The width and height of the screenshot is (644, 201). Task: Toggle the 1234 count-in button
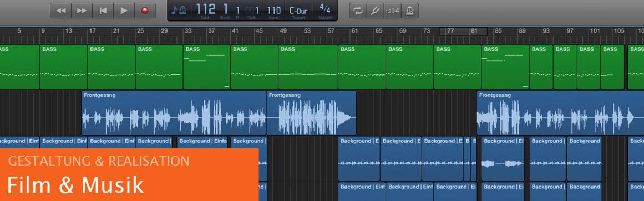pyautogui.click(x=392, y=11)
